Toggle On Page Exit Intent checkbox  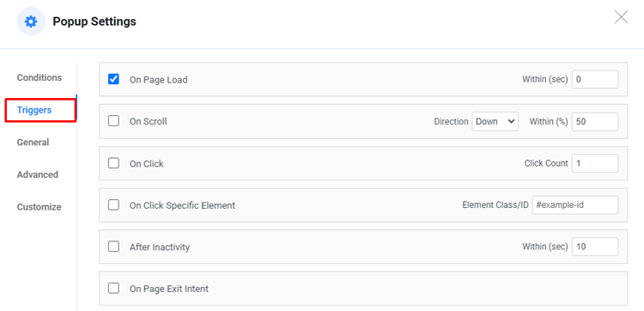coord(113,289)
